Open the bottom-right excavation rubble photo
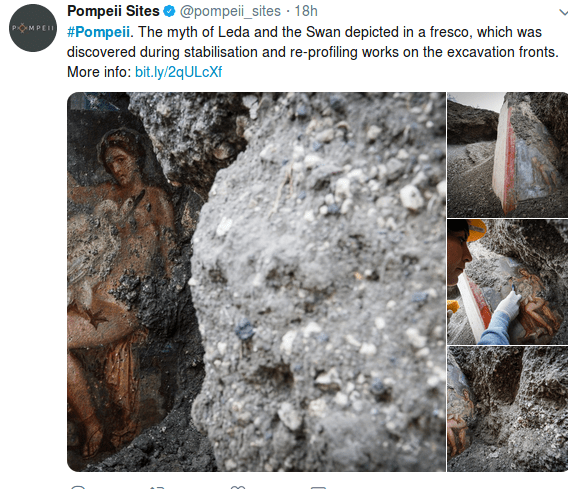 click(x=508, y=409)
